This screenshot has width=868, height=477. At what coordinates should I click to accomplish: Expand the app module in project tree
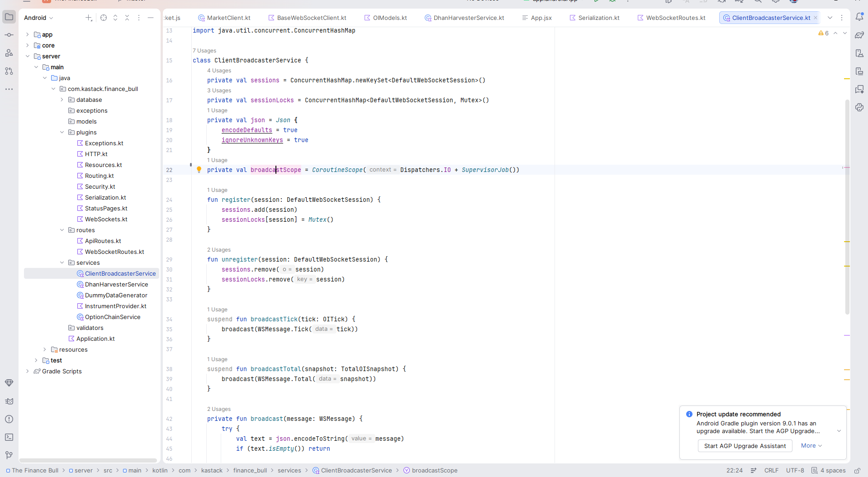[x=28, y=34]
